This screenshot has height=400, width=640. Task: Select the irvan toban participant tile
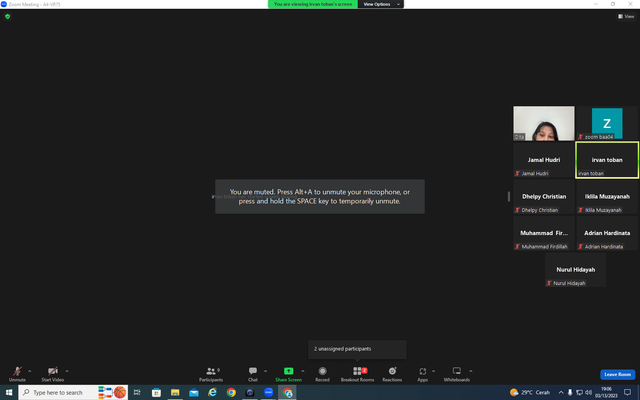tap(607, 160)
